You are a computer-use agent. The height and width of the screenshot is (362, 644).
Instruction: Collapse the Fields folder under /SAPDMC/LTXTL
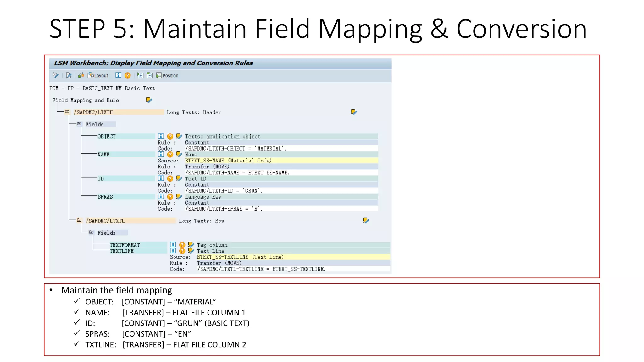tap(91, 233)
